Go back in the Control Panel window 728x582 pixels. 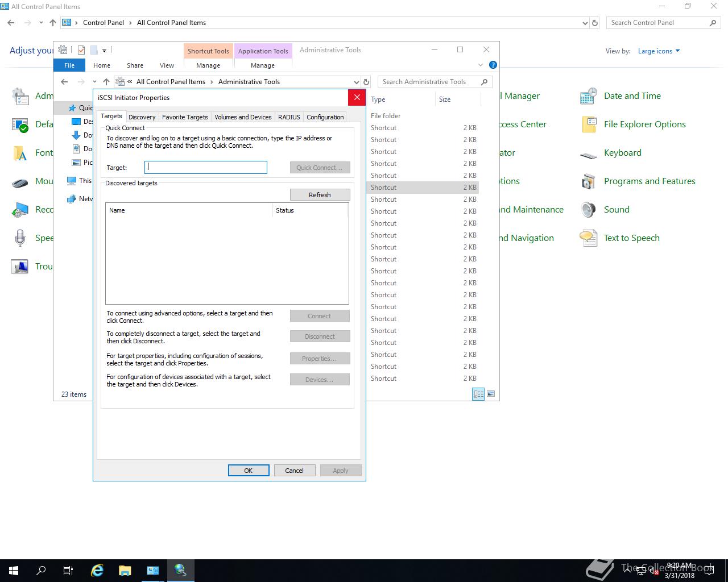coord(11,23)
